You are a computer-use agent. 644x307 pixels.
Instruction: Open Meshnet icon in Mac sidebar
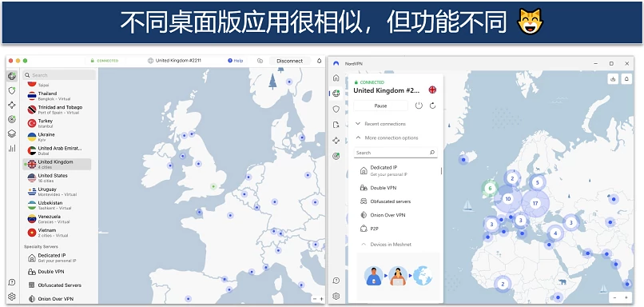coord(12,105)
